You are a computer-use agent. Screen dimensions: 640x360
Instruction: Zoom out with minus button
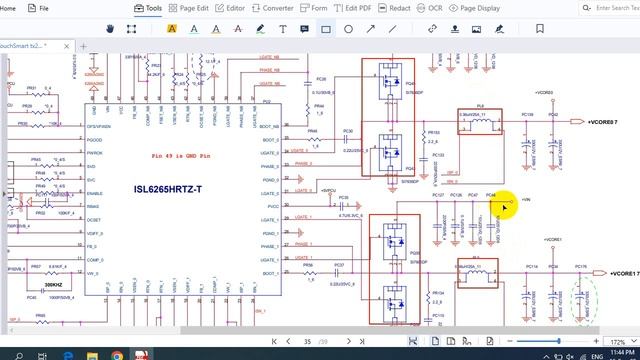tap(510, 341)
